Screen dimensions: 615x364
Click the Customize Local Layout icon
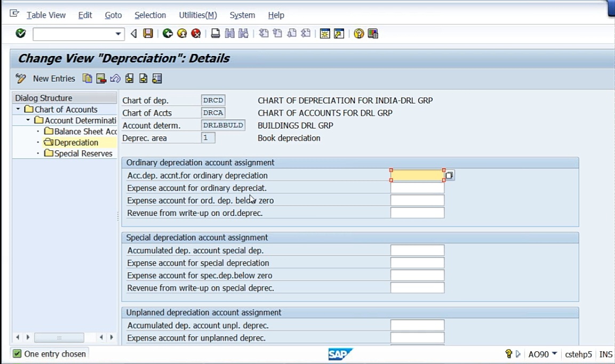[x=373, y=34]
